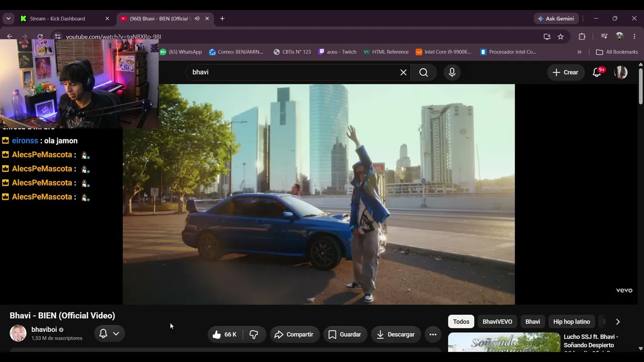644x362 pixels.
Task: Close the Kick Dashboard tab
Action: [107, 19]
